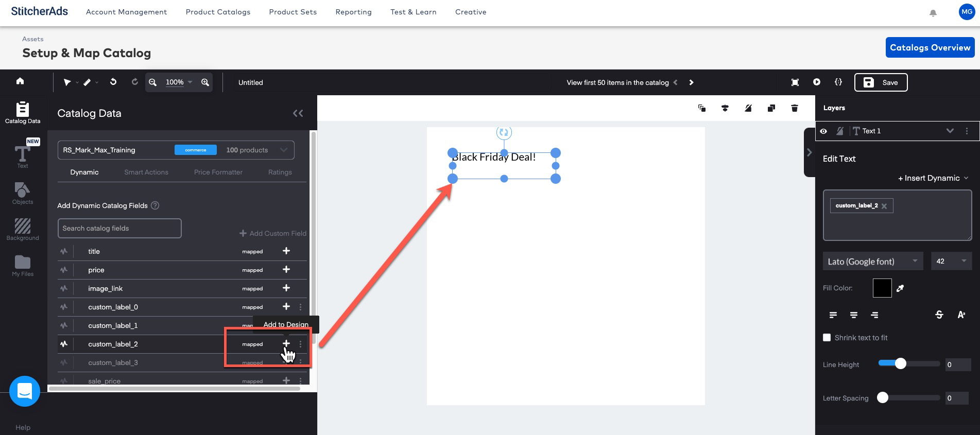This screenshot has width=980, height=435.
Task: Pick fill color with eyedropper
Action: (900, 288)
